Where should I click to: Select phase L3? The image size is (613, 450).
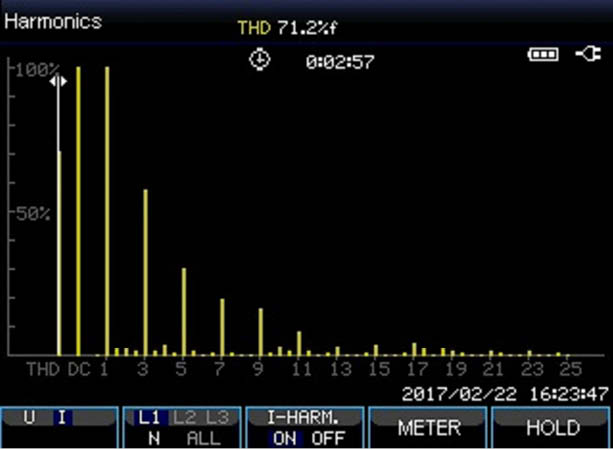coord(216,419)
